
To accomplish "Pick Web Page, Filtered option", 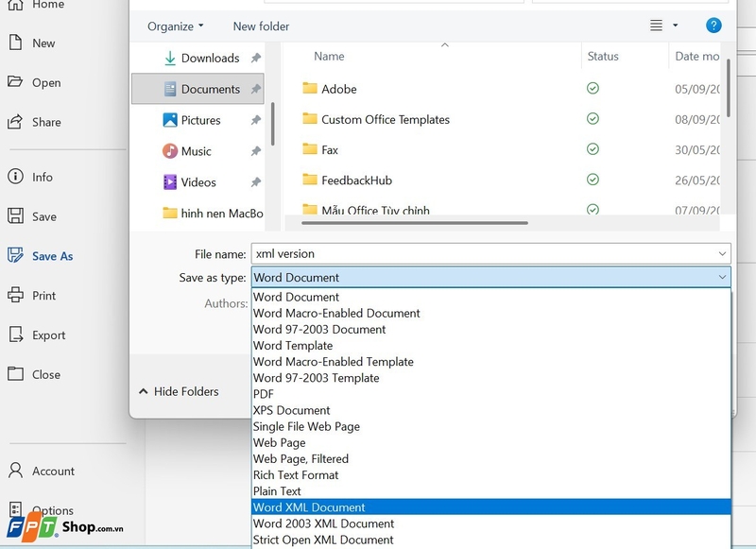I will click(x=491, y=459).
